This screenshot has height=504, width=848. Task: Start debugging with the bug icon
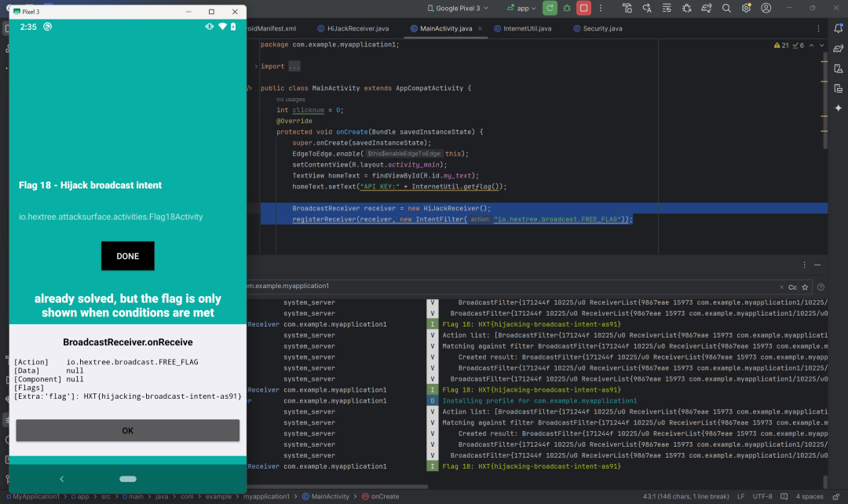(x=567, y=8)
